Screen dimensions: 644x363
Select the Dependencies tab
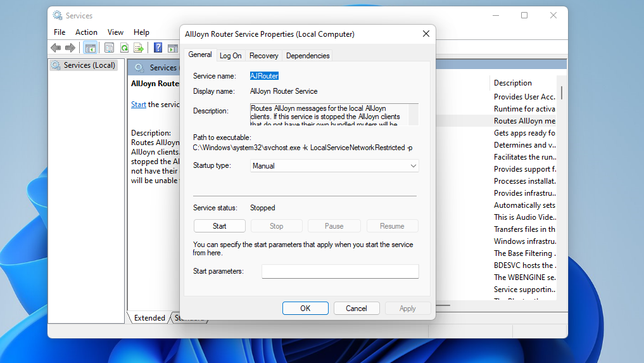(308, 56)
